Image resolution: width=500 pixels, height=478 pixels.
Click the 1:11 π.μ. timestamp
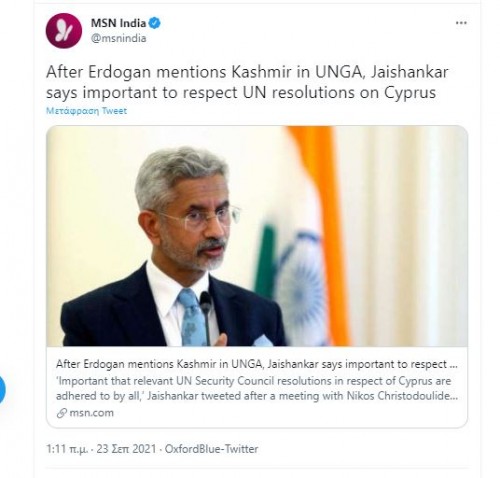pos(67,449)
